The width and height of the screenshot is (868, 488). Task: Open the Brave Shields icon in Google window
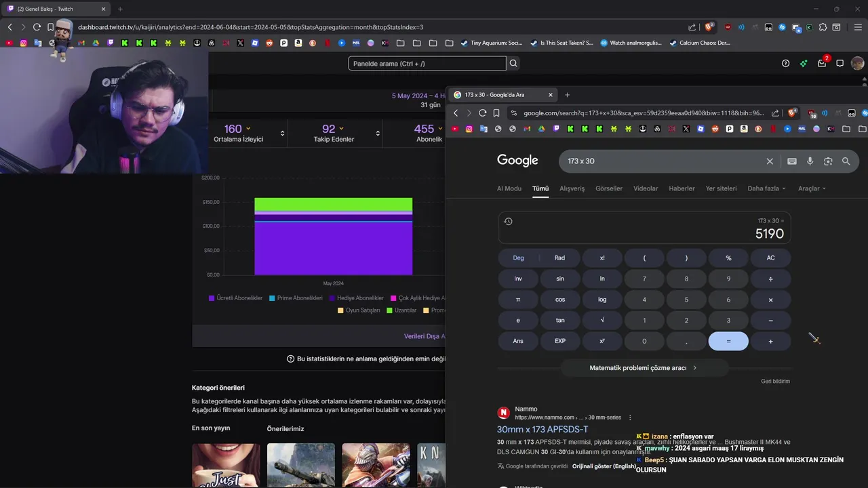click(791, 113)
